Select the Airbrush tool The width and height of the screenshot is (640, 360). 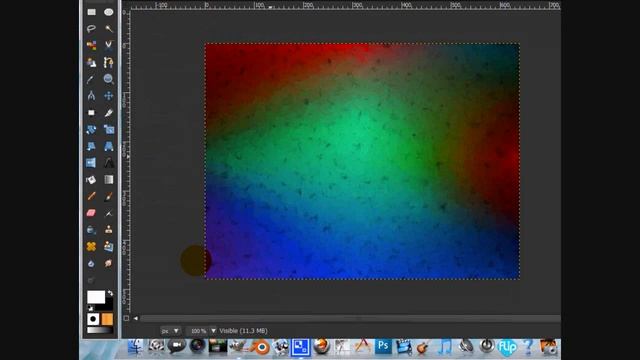tap(109, 213)
